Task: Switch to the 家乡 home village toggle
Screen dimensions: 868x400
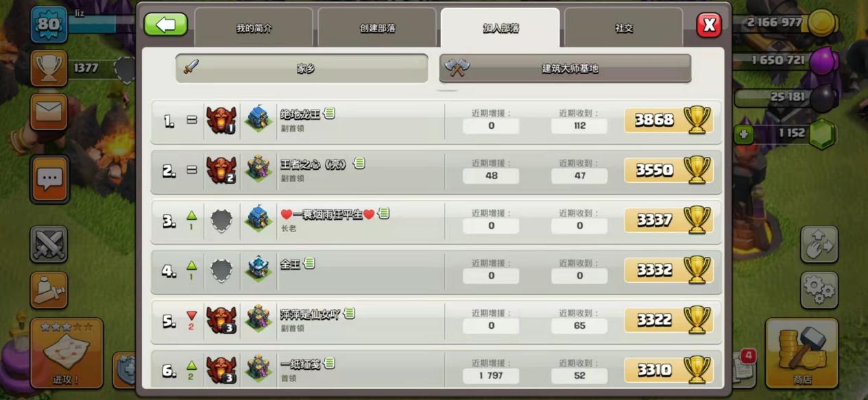Action: pyautogui.click(x=302, y=68)
